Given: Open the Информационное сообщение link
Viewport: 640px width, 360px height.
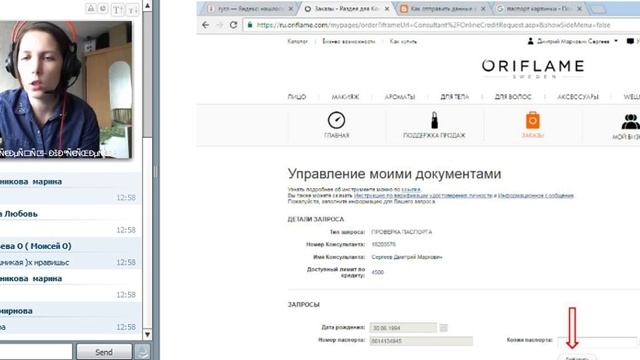Looking at the screenshot, I should tap(536, 196).
